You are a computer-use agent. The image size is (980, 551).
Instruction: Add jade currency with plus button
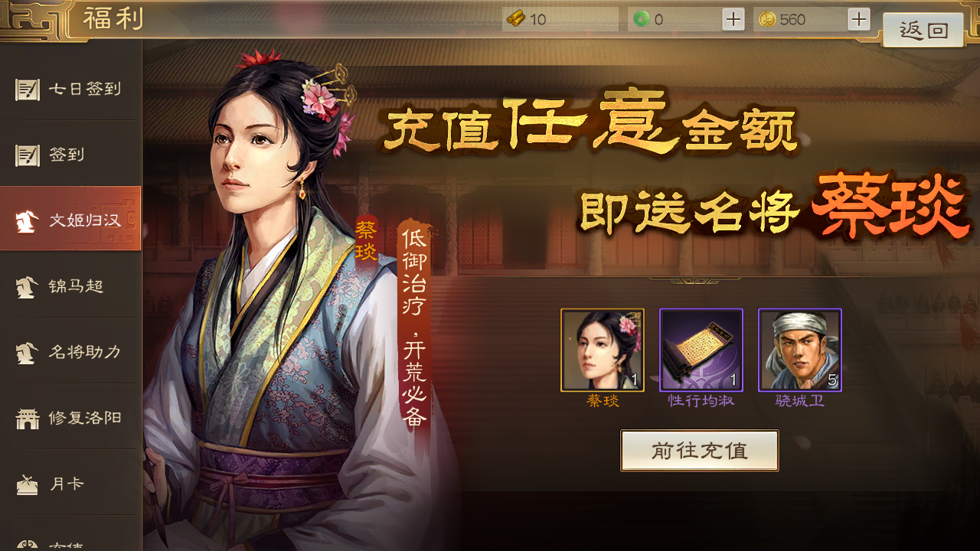tap(733, 19)
